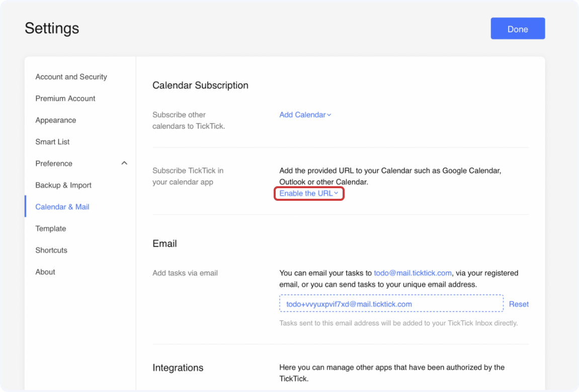Viewport: 579px width, 392px height.
Task: Open Backup & Import settings
Action: pos(63,185)
